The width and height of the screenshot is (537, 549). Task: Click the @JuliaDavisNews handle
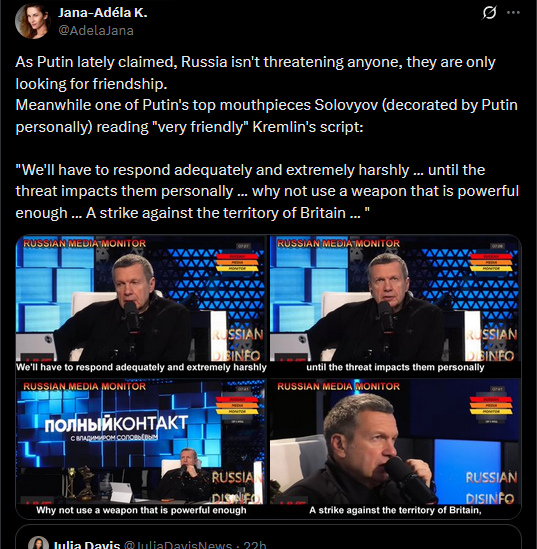[x=178, y=544]
